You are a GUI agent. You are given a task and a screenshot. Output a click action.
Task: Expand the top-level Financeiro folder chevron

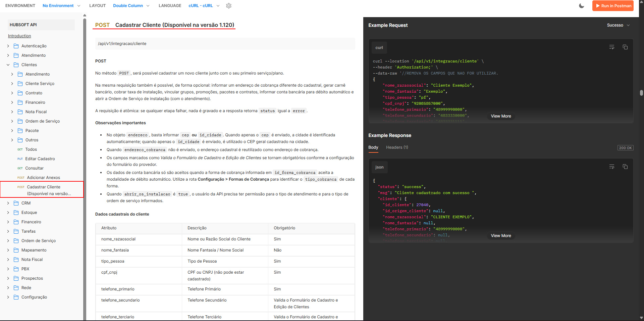pos(8,222)
